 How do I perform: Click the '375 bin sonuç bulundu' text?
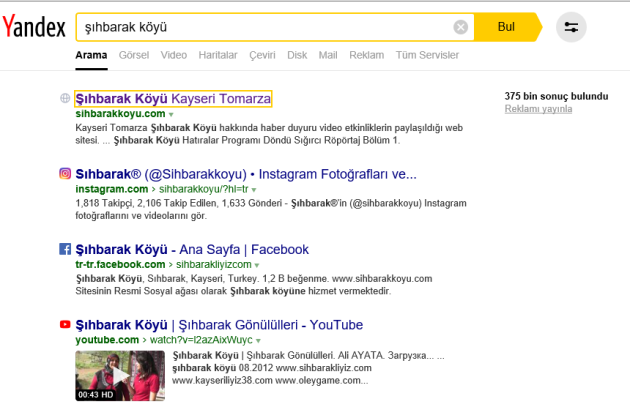pos(556,96)
